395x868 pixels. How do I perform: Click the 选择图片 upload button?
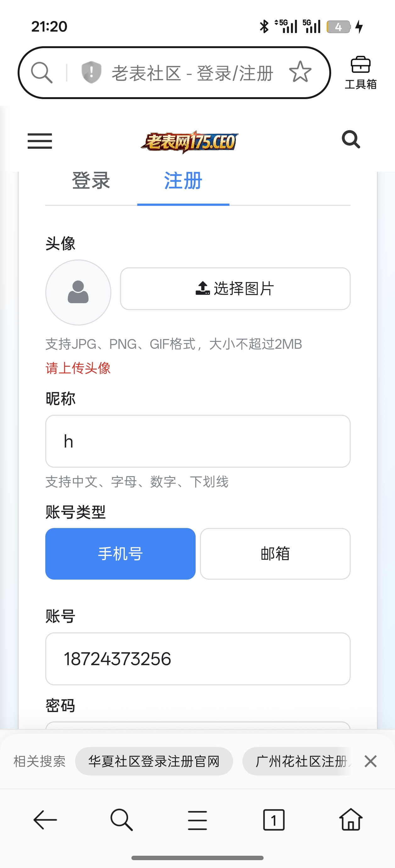(235, 289)
